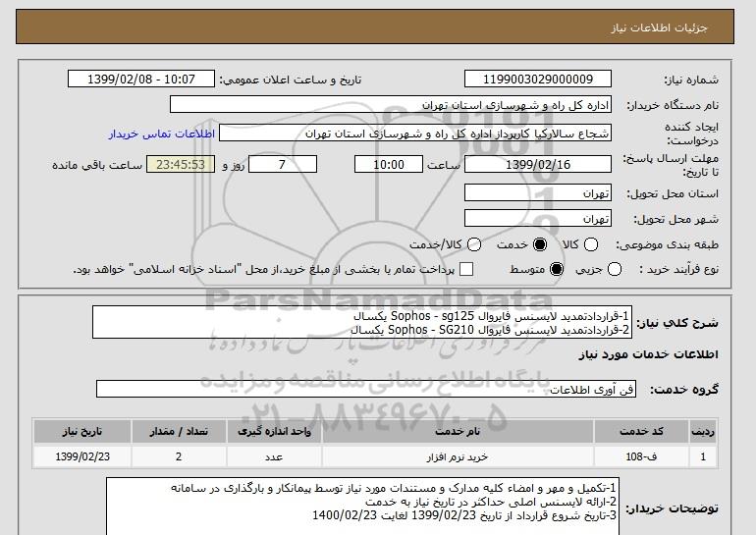This screenshot has width=756, height=535.
Task: Click the delivery province field تهران
Action: point(538,192)
